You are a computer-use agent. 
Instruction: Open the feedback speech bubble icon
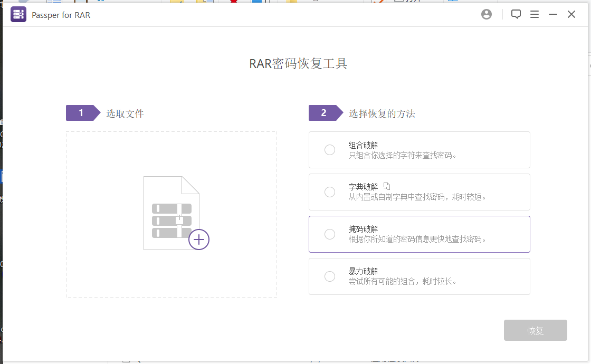point(516,14)
